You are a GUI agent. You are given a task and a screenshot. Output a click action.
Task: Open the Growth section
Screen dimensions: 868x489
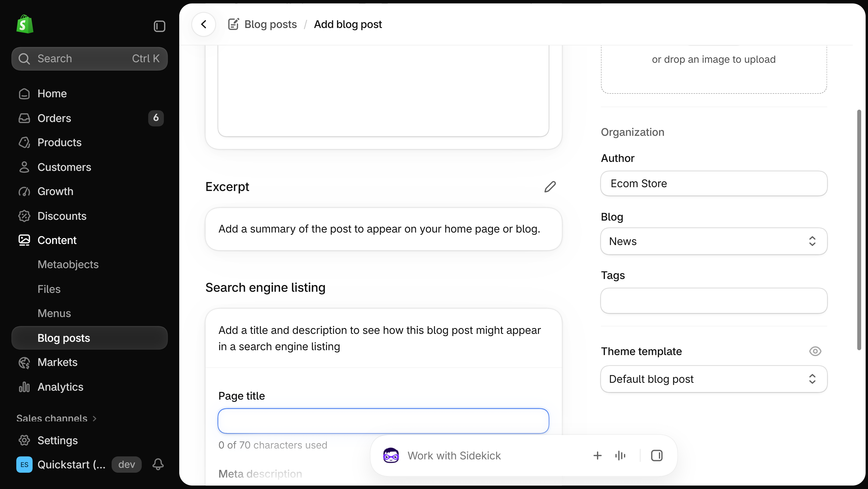[x=90, y=191]
